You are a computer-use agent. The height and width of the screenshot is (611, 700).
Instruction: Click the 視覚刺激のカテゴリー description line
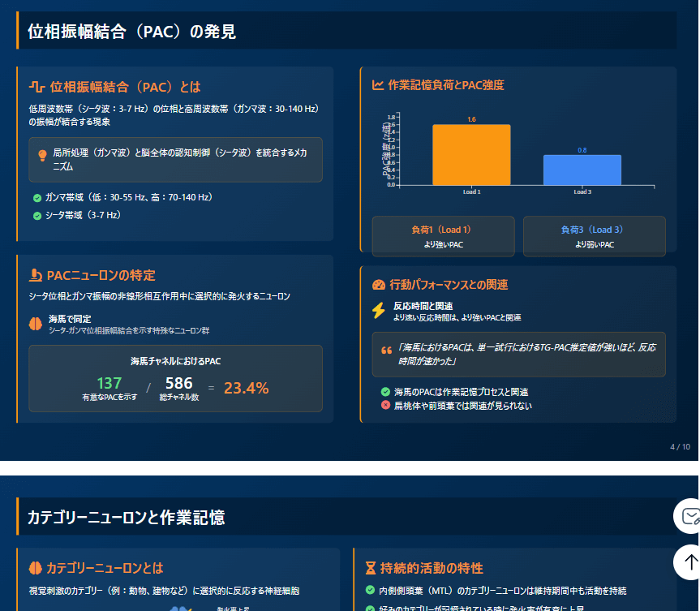point(165,591)
